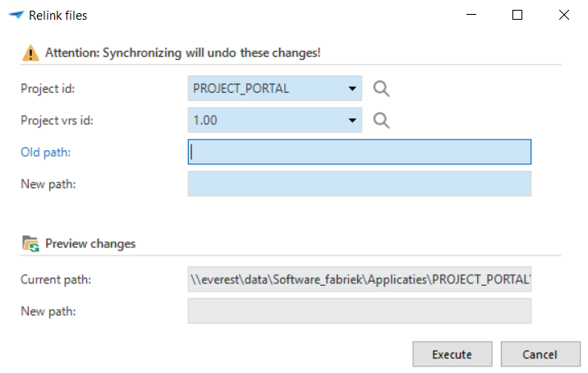Click the editable New path input field
This screenshot has width=588, height=373.
click(x=360, y=184)
